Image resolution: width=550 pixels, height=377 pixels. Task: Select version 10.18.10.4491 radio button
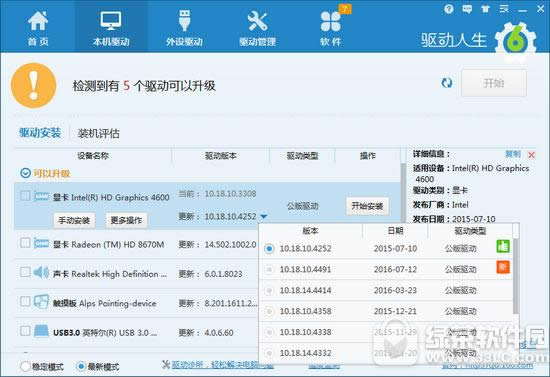tap(269, 270)
